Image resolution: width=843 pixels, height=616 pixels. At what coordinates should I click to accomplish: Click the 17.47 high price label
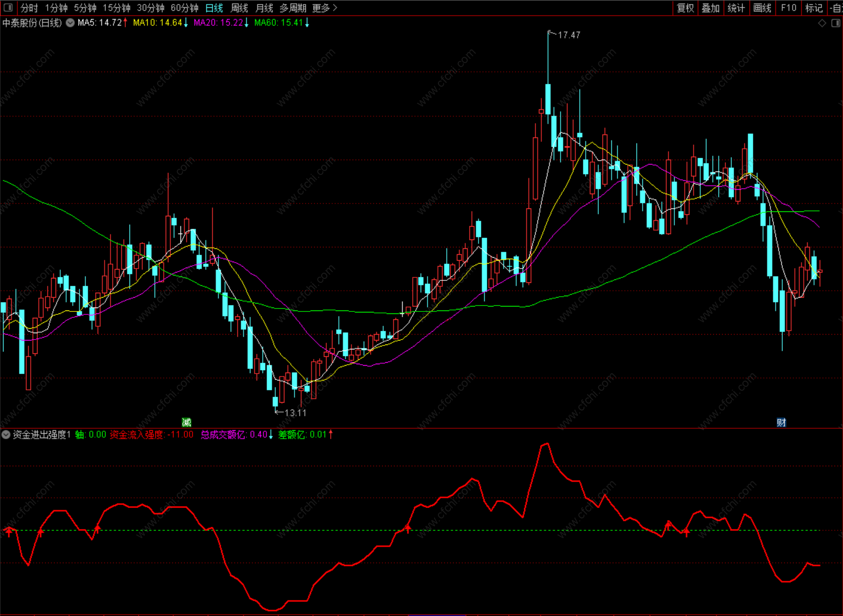(569, 35)
